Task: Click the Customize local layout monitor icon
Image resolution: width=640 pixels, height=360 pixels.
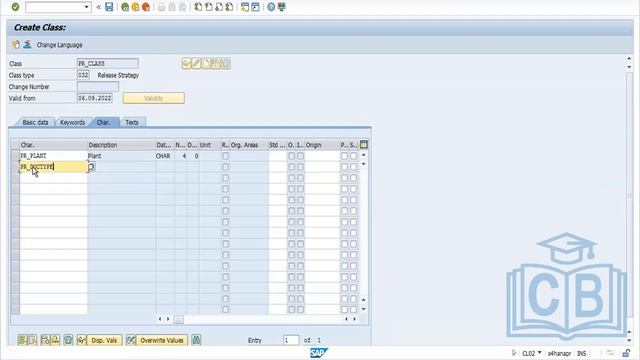Action: point(282,7)
